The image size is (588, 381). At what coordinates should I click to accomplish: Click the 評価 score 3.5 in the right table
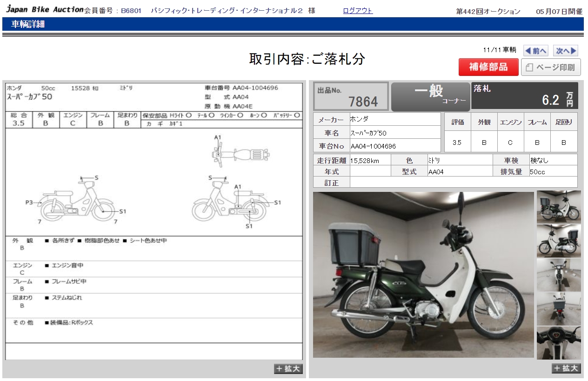coord(457,143)
